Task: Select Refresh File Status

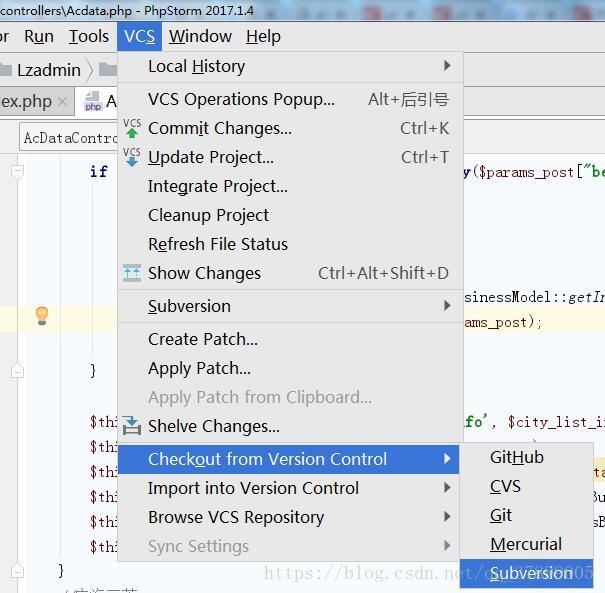Action: [290, 244]
